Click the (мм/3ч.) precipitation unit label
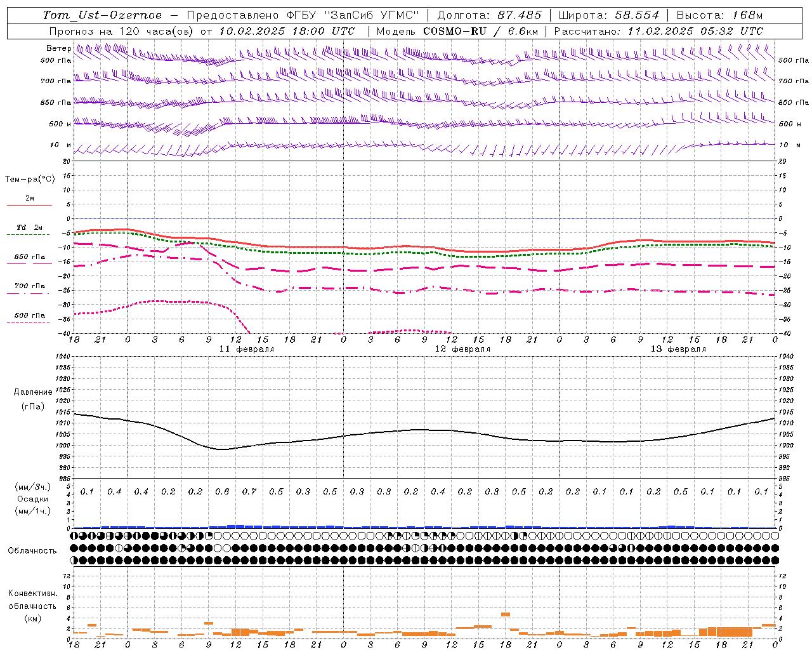 tap(33, 487)
